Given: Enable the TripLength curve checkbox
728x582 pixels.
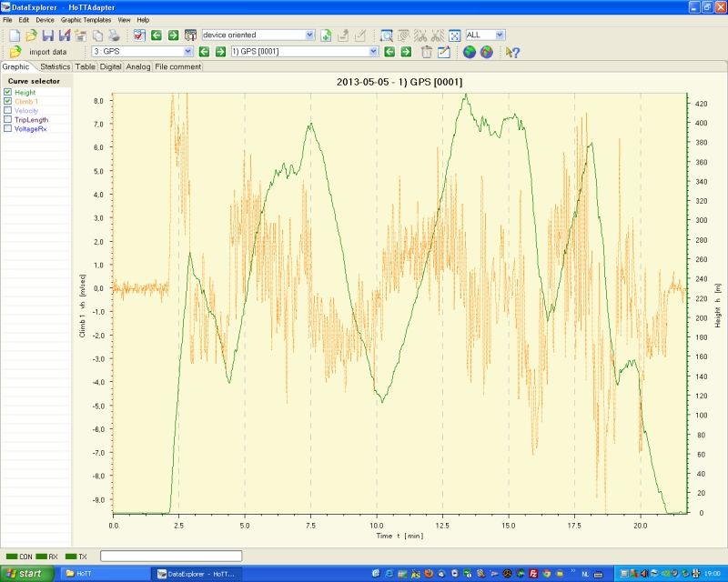Looking at the screenshot, I should tap(7, 119).
